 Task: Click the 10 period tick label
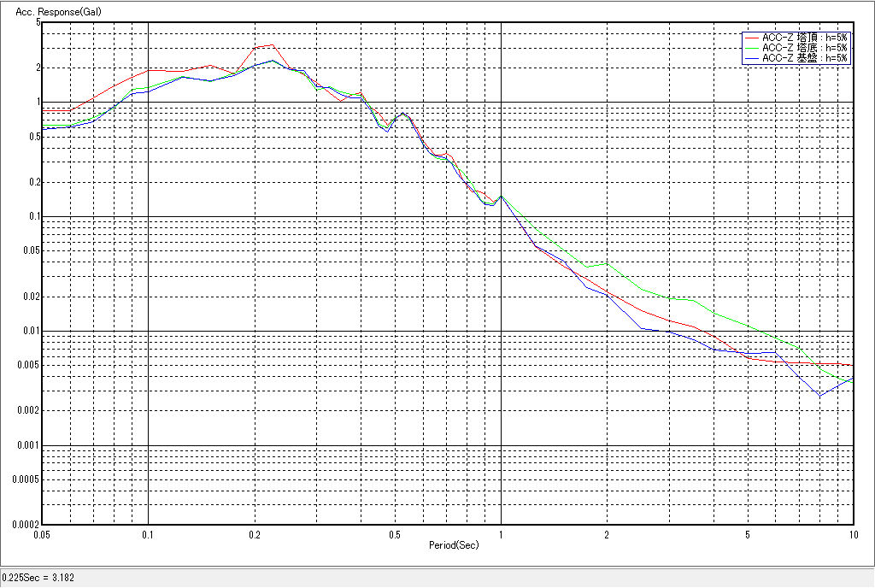coord(852,535)
